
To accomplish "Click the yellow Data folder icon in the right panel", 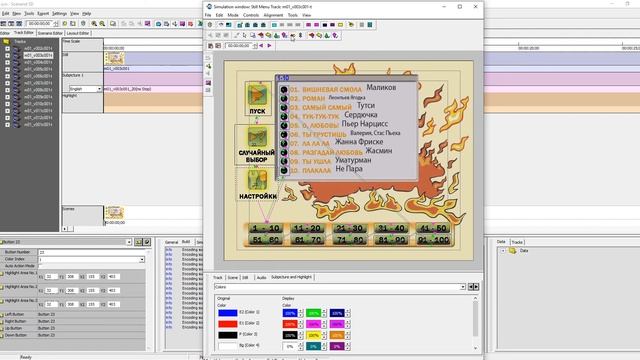I will (513, 250).
